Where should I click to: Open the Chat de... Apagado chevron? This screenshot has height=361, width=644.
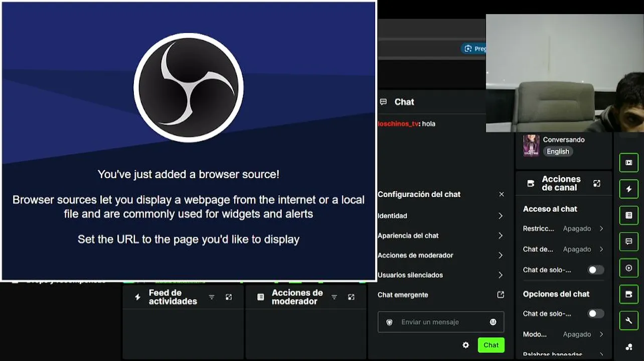601,249
